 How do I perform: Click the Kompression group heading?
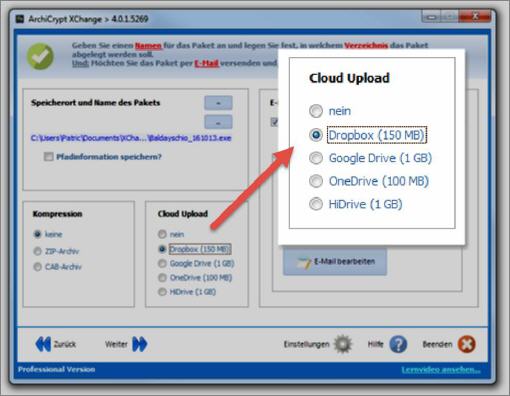pyautogui.click(x=57, y=214)
